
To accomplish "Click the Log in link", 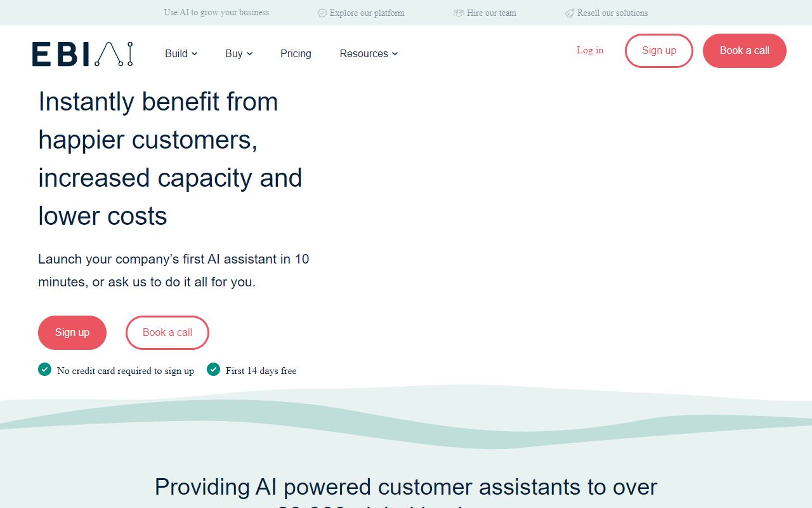I will (590, 50).
